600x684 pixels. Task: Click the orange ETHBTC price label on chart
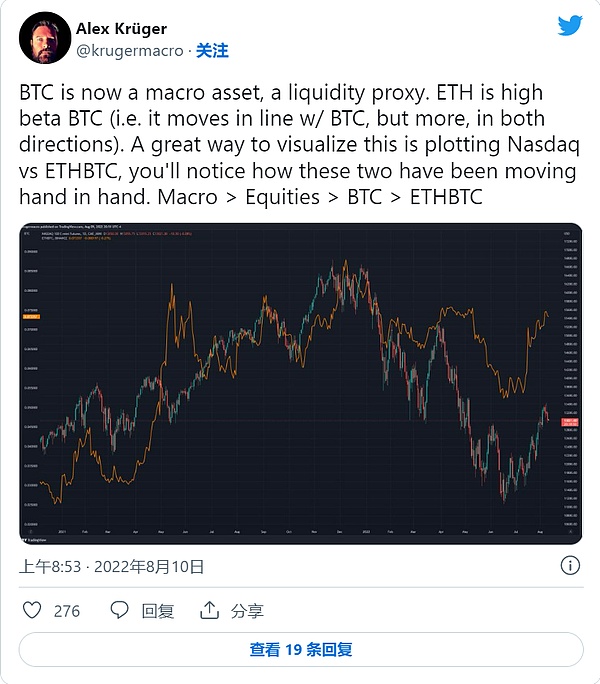coord(31,316)
